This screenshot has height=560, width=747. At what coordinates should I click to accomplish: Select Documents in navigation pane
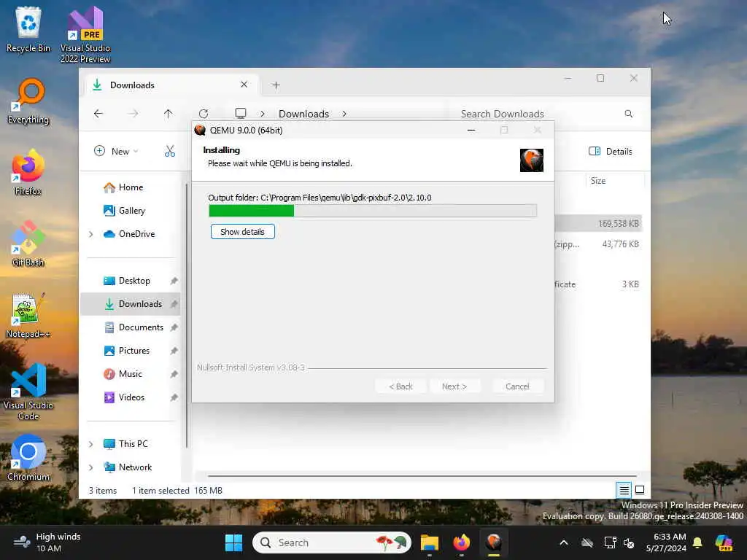[131, 327]
